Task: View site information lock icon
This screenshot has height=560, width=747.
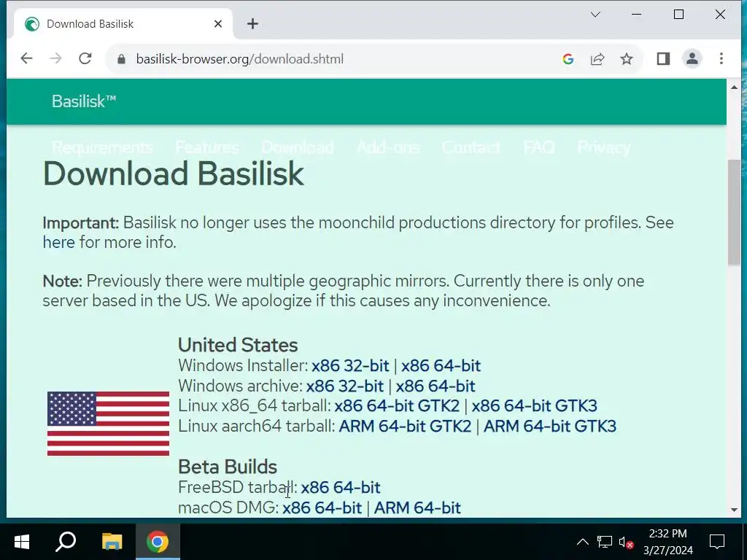Action: coord(121,59)
